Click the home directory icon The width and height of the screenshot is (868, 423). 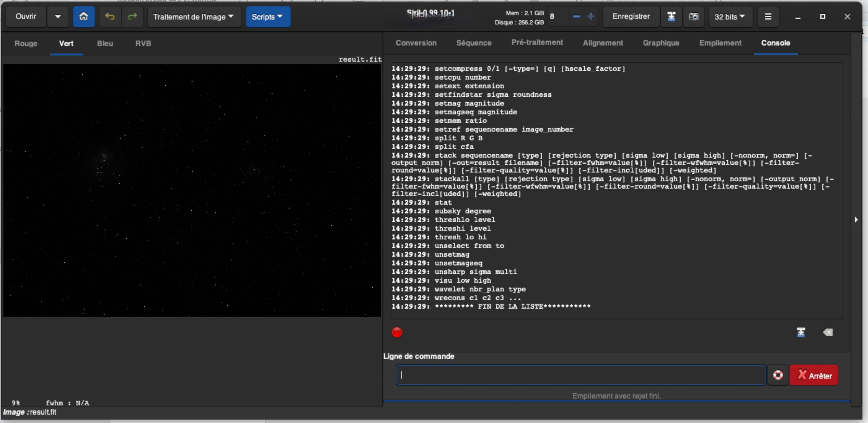(84, 16)
